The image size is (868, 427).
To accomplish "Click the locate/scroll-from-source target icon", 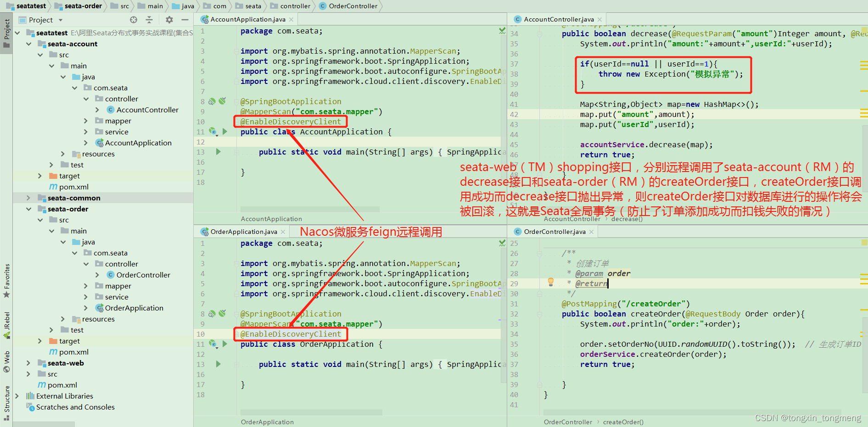I will pyautogui.click(x=134, y=20).
